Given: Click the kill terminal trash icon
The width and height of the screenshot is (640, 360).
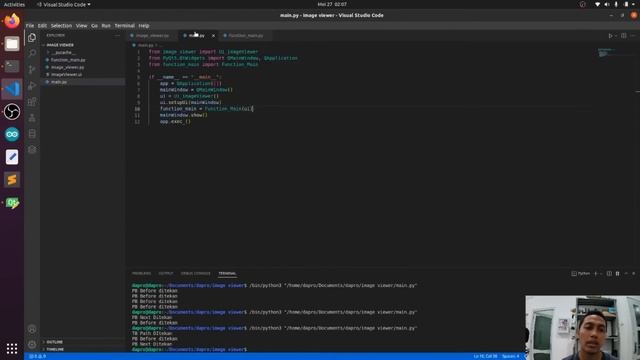Looking at the screenshot, I should click(617, 273).
